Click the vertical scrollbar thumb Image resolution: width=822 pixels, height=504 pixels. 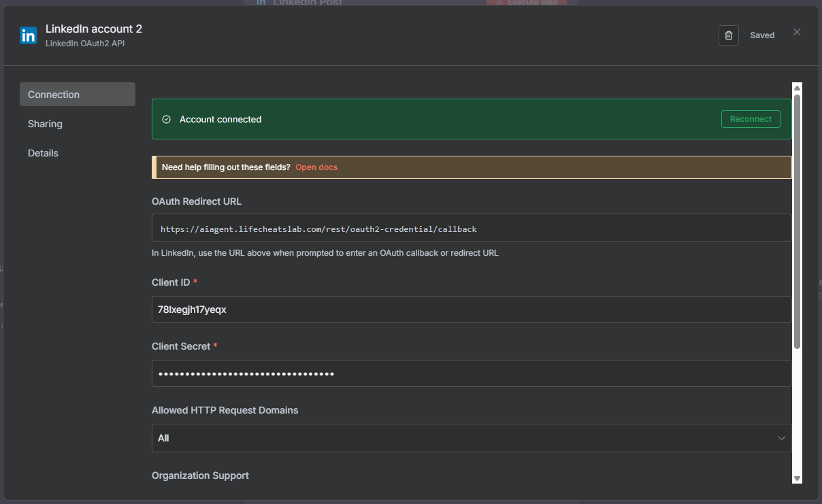(x=797, y=221)
